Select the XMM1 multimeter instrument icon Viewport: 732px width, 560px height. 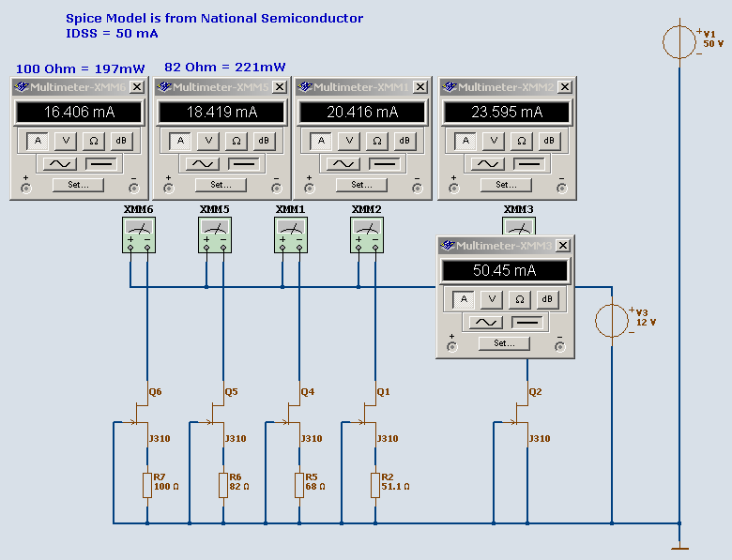coord(291,235)
